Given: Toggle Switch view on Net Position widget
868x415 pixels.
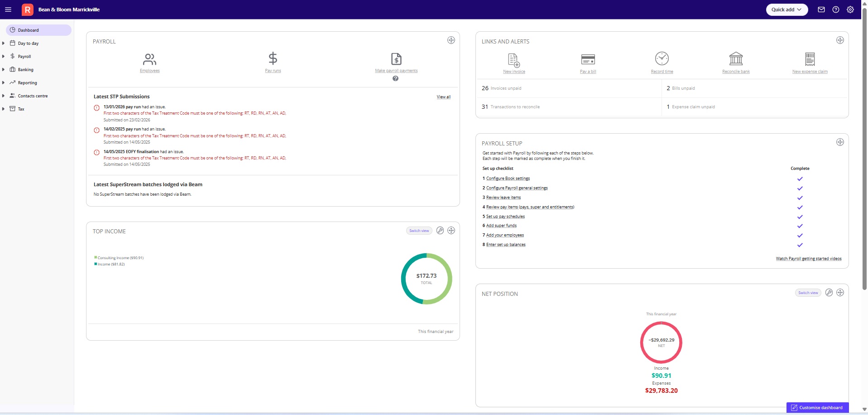Looking at the screenshot, I should 808,293.
